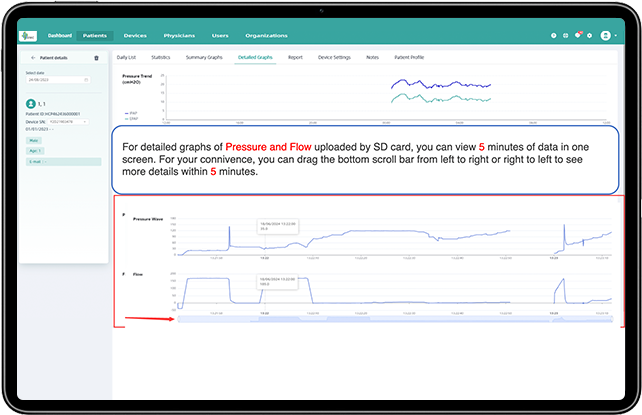Click the bottom time-range scroll bar
Screen dimensions: 642x415
point(395,319)
